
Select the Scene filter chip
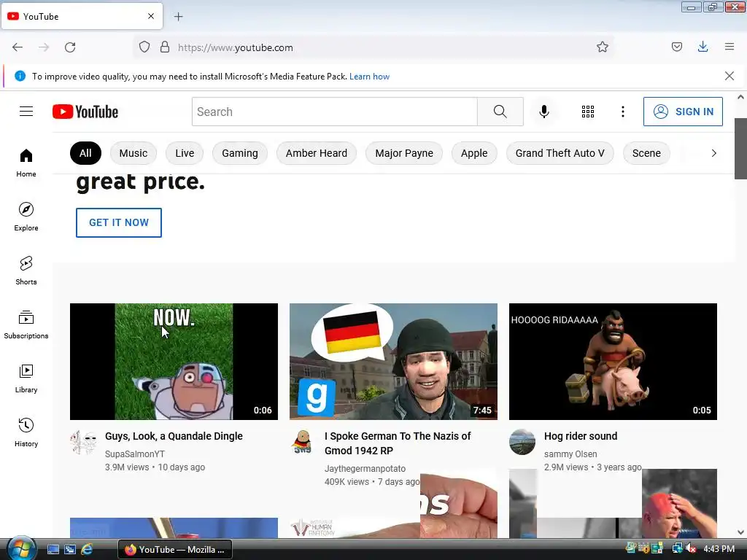(x=646, y=153)
